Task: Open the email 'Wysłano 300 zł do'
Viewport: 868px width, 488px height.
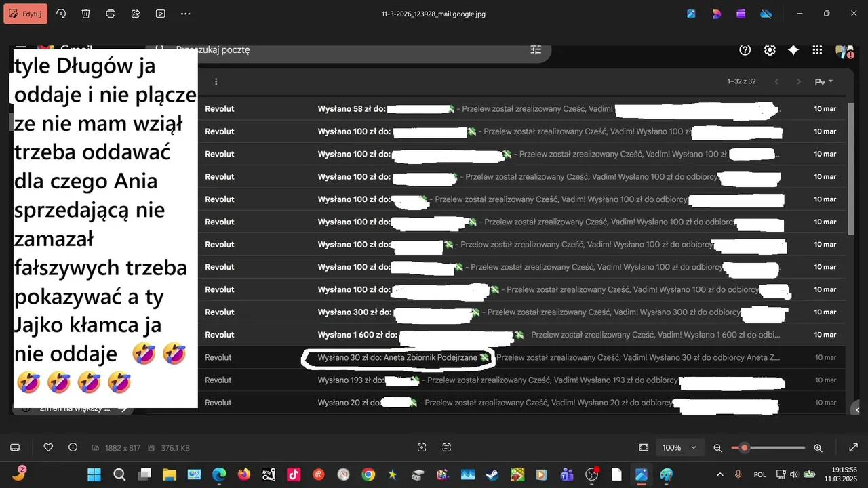Action: (521, 312)
